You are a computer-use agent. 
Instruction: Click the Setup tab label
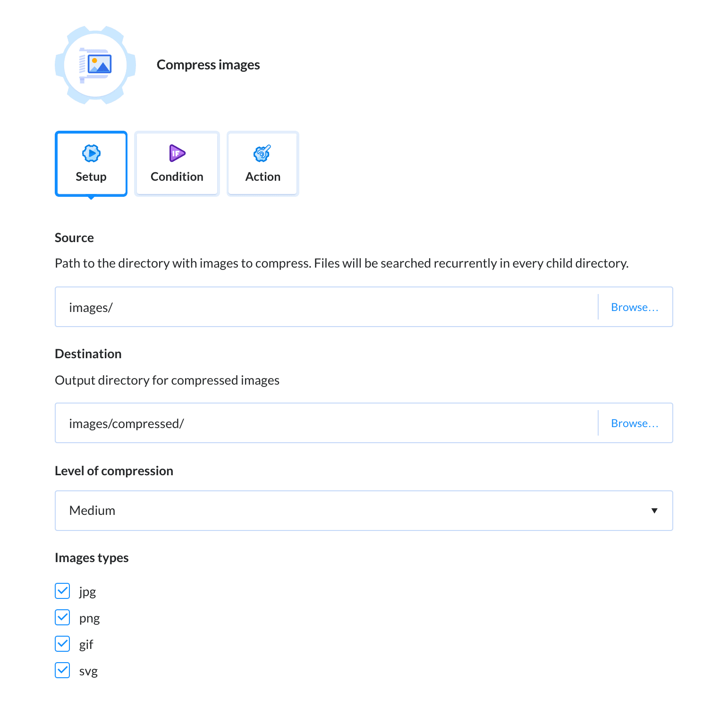click(x=91, y=177)
